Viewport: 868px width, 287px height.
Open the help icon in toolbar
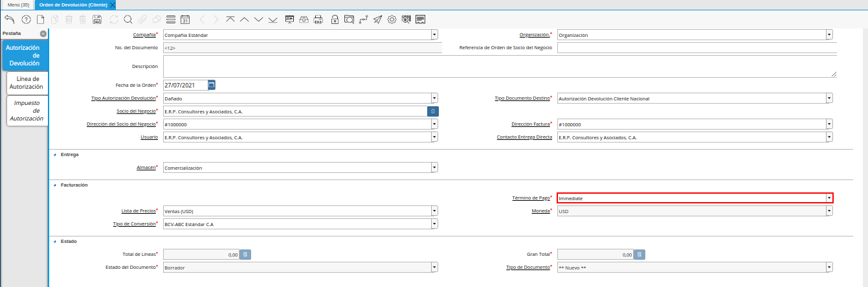(x=26, y=19)
